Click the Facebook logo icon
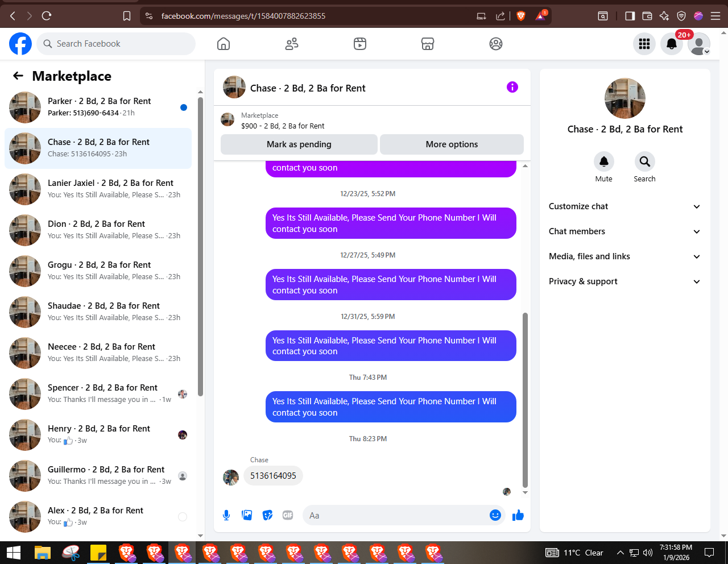Image resolution: width=728 pixels, height=564 pixels. (20, 44)
